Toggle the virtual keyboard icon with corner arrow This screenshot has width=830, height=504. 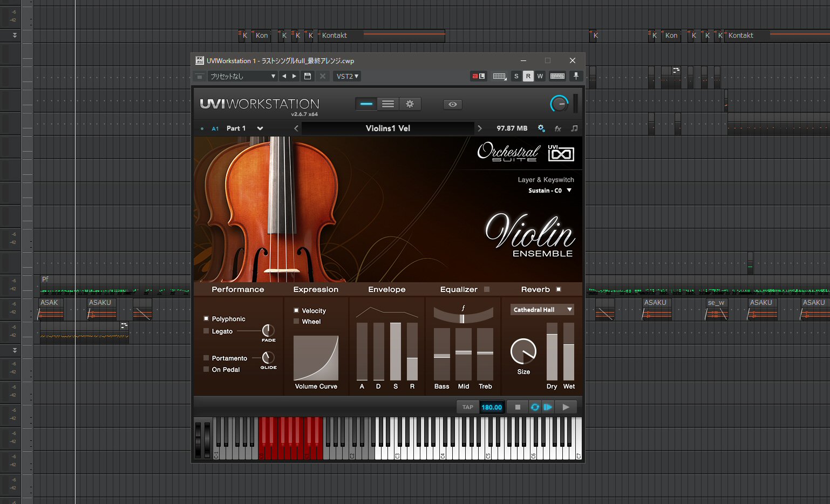(500, 76)
